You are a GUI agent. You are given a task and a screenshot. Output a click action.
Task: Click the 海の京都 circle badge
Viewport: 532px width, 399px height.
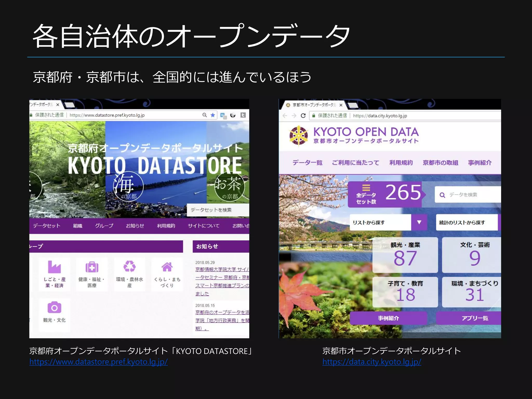(x=128, y=187)
